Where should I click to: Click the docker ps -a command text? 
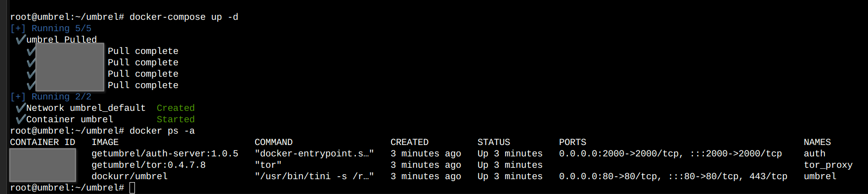point(162,131)
